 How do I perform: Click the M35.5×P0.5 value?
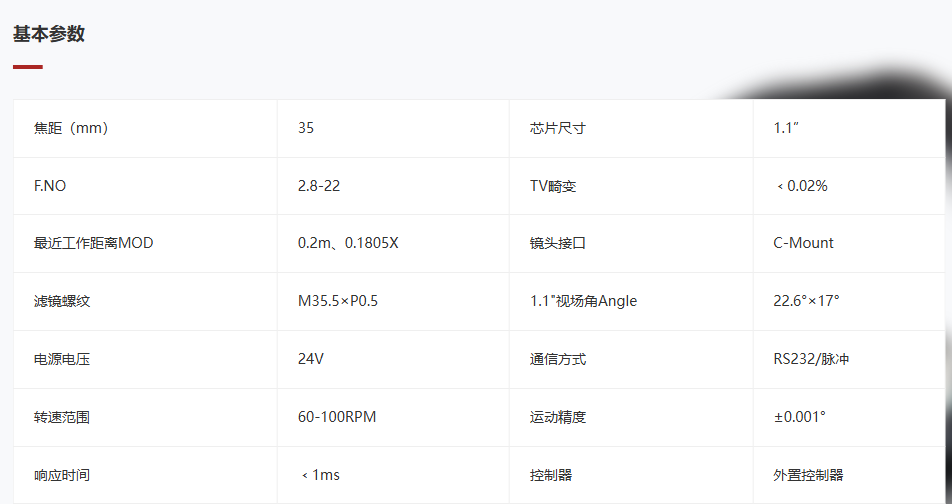[338, 301]
